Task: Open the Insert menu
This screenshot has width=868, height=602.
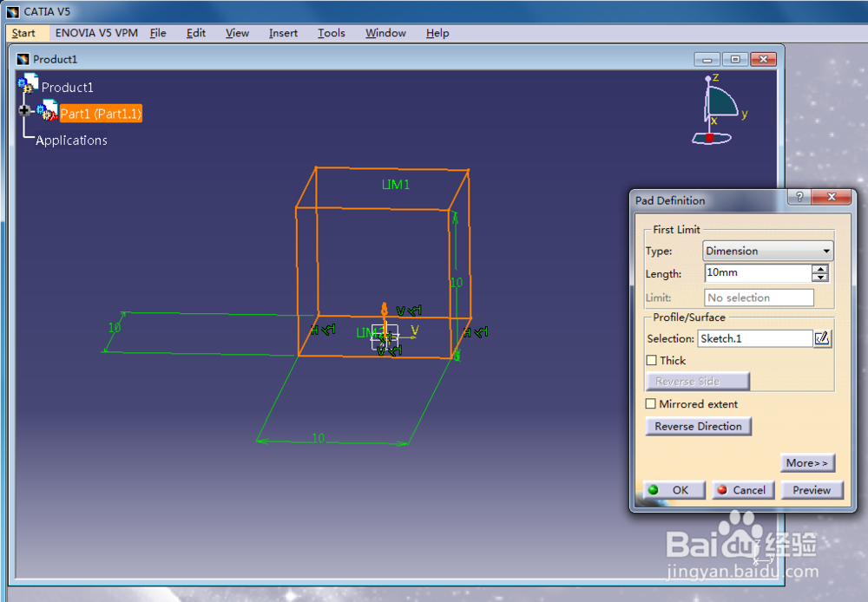Action: [283, 33]
